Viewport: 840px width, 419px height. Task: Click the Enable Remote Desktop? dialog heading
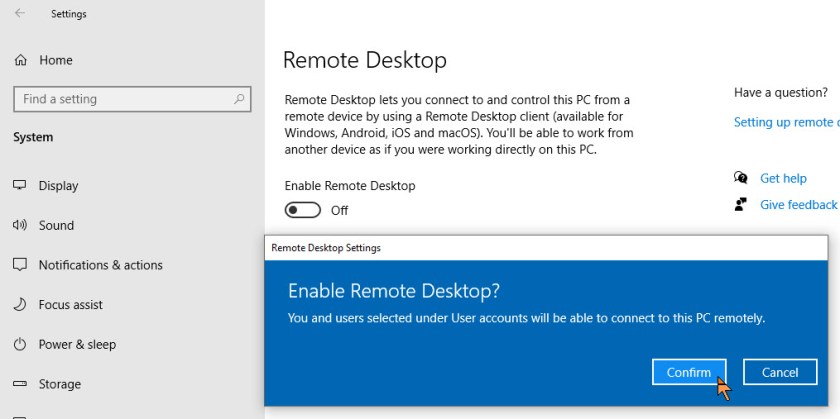point(394,291)
